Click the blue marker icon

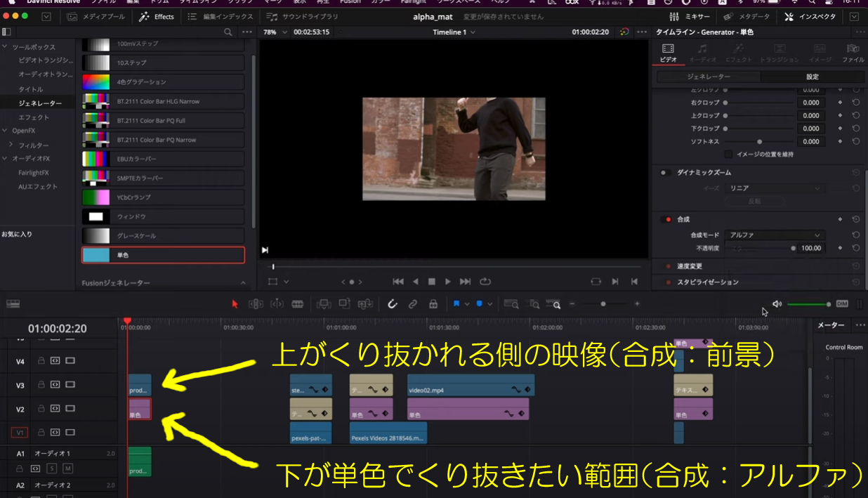pyautogui.click(x=480, y=304)
